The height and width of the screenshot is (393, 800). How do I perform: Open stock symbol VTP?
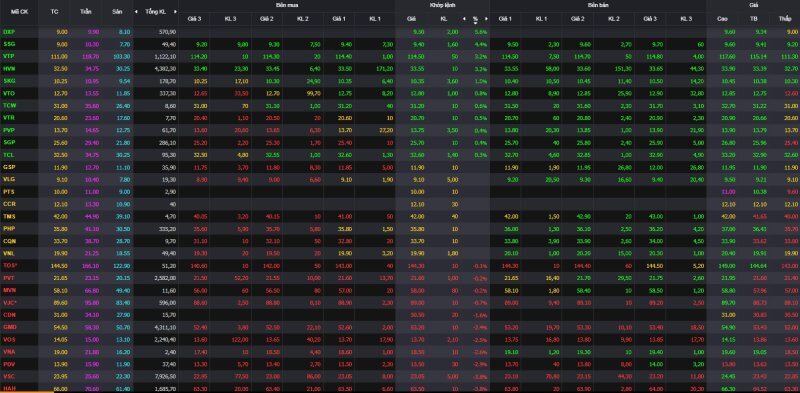[9, 56]
